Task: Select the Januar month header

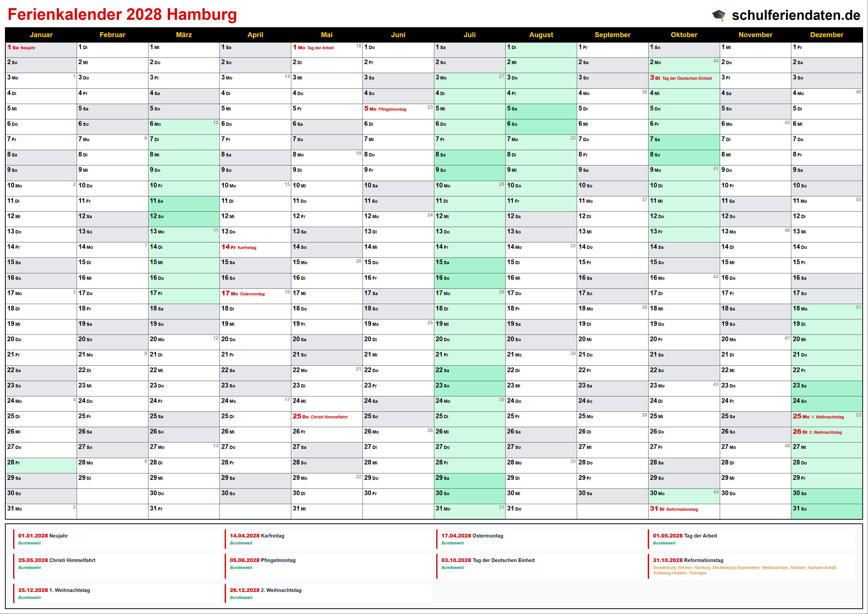Action: click(41, 35)
